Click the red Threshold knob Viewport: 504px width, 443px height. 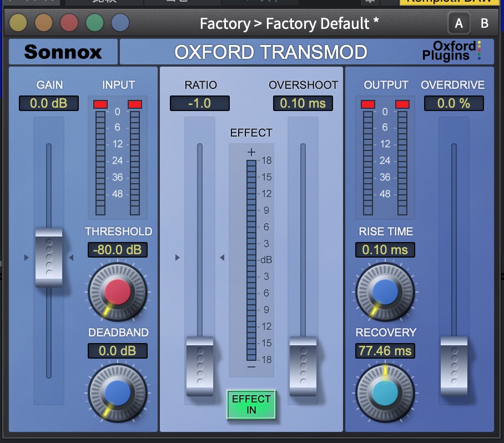(118, 291)
